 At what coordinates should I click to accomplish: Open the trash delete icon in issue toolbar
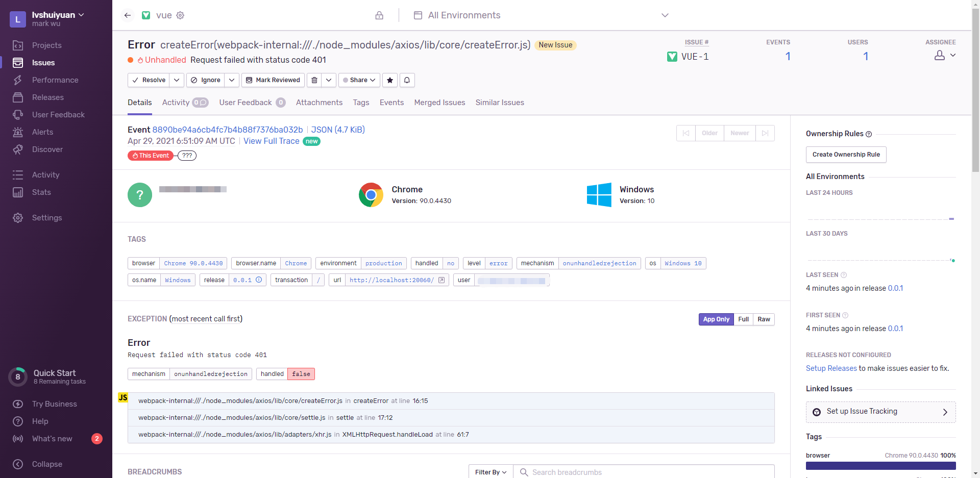tap(314, 80)
